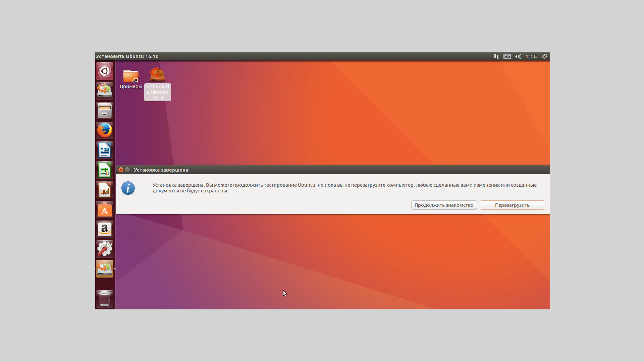Open the sound volume indicator
Image resolution: width=644 pixels, height=362 pixels.
(518, 56)
